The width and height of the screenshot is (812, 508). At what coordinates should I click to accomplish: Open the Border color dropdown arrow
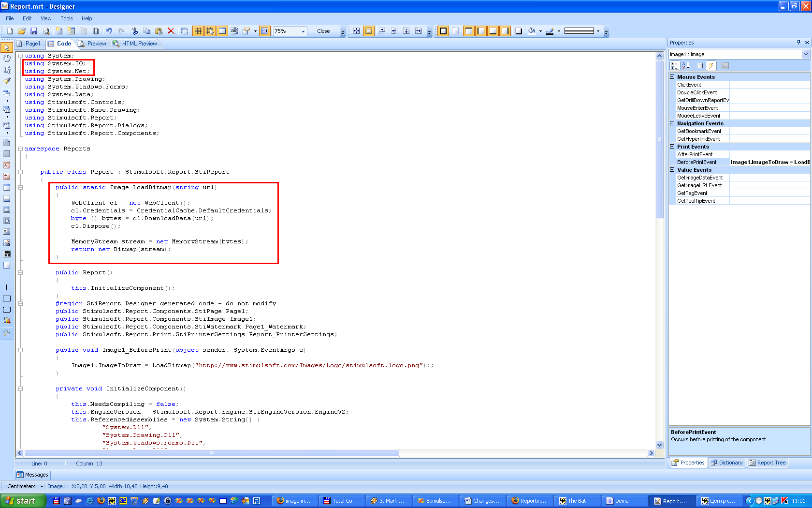pos(559,31)
